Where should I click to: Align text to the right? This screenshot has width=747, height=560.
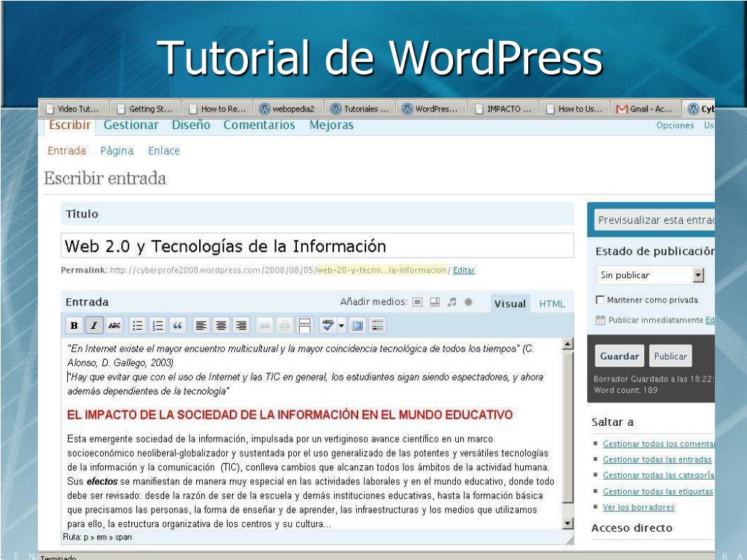click(241, 326)
